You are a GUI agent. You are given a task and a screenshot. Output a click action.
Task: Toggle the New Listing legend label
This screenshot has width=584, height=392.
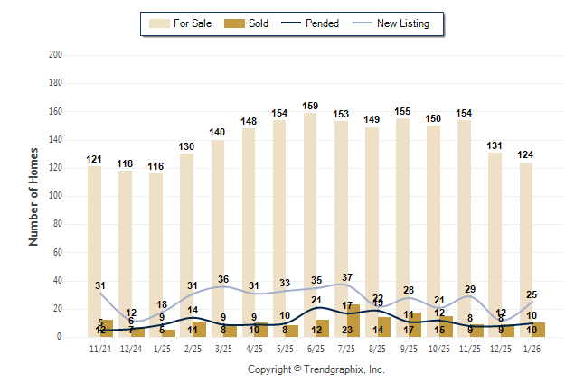pyautogui.click(x=405, y=23)
